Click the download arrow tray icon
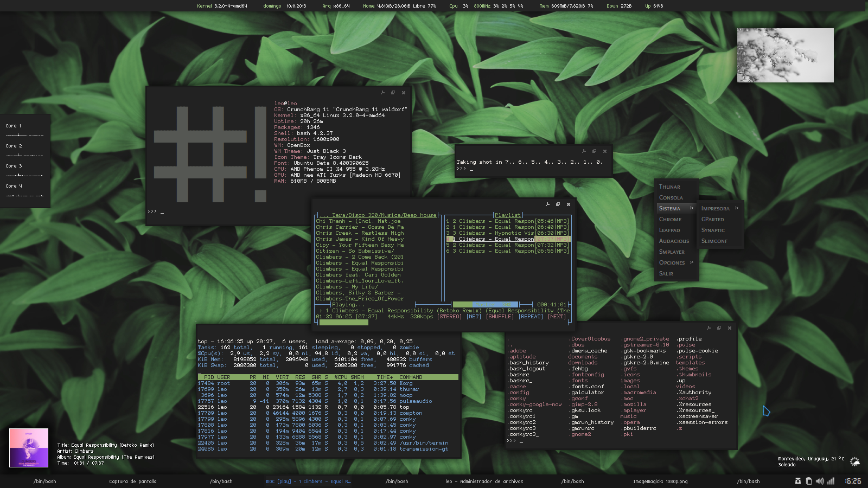Image resolution: width=868 pixels, height=488 pixels. pyautogui.click(x=797, y=481)
